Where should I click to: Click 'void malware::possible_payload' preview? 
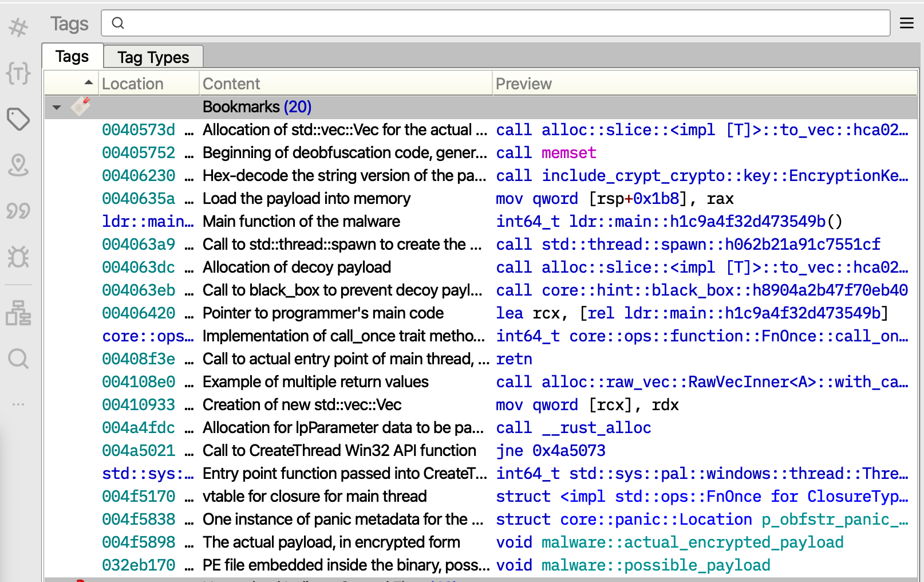pos(633,565)
